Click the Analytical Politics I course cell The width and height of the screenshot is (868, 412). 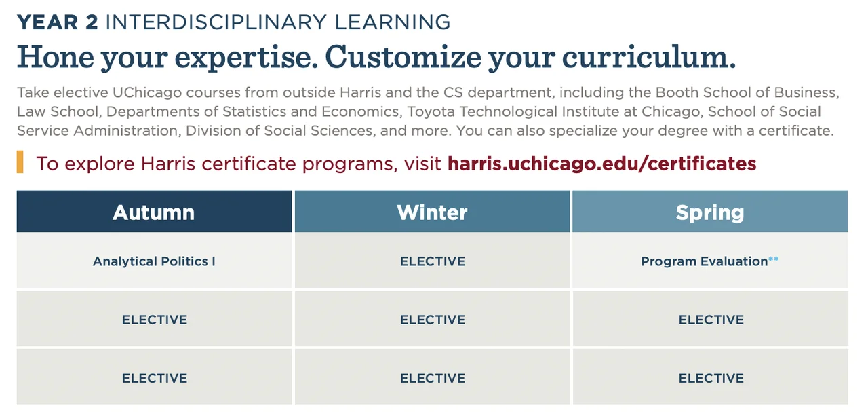pyautogui.click(x=154, y=261)
